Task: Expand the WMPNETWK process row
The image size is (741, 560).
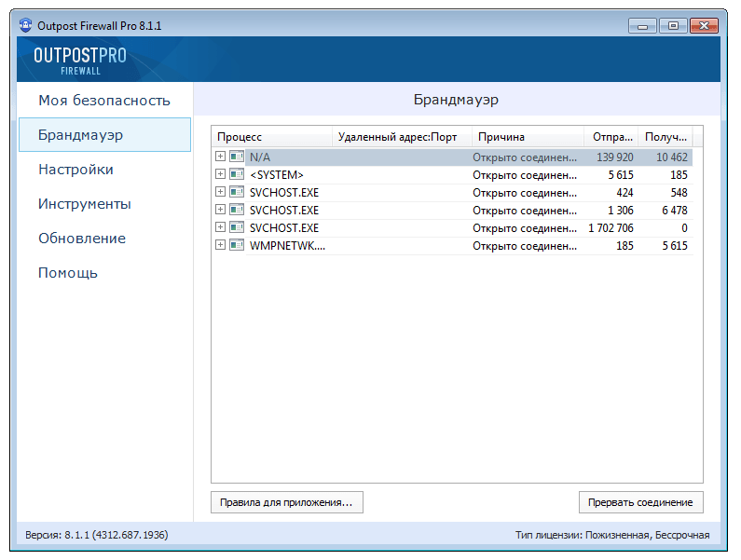Action: click(x=220, y=245)
